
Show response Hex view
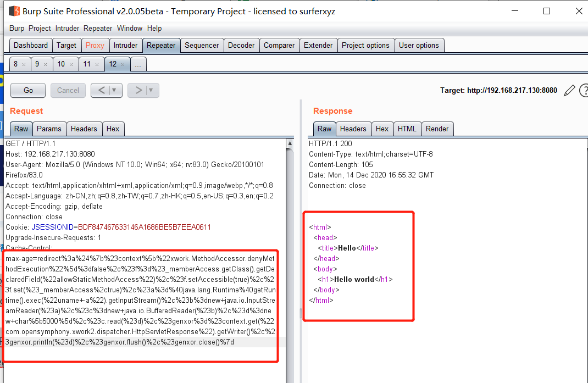tap(382, 129)
